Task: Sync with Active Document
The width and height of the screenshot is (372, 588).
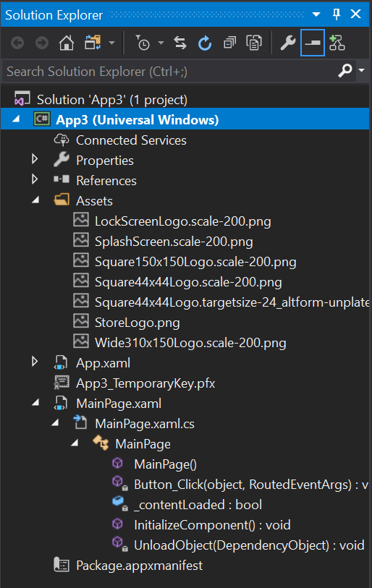Action: (x=180, y=43)
